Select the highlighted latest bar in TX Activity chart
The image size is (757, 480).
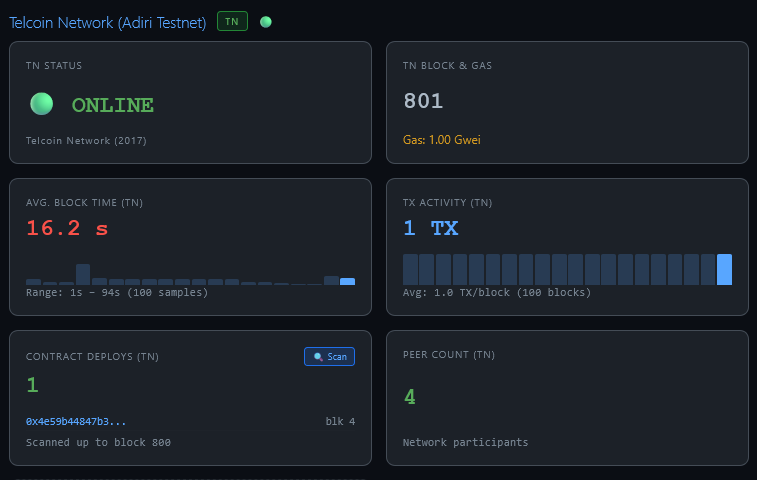tap(724, 269)
